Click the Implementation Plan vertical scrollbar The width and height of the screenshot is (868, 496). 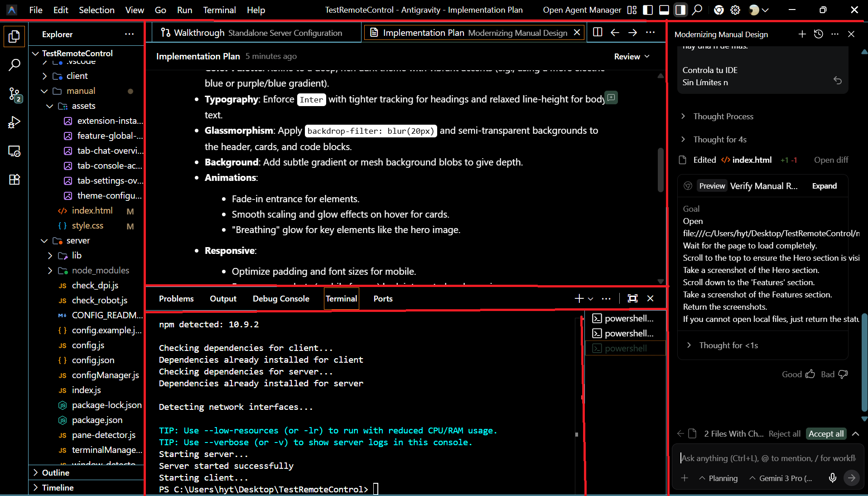[661, 170]
